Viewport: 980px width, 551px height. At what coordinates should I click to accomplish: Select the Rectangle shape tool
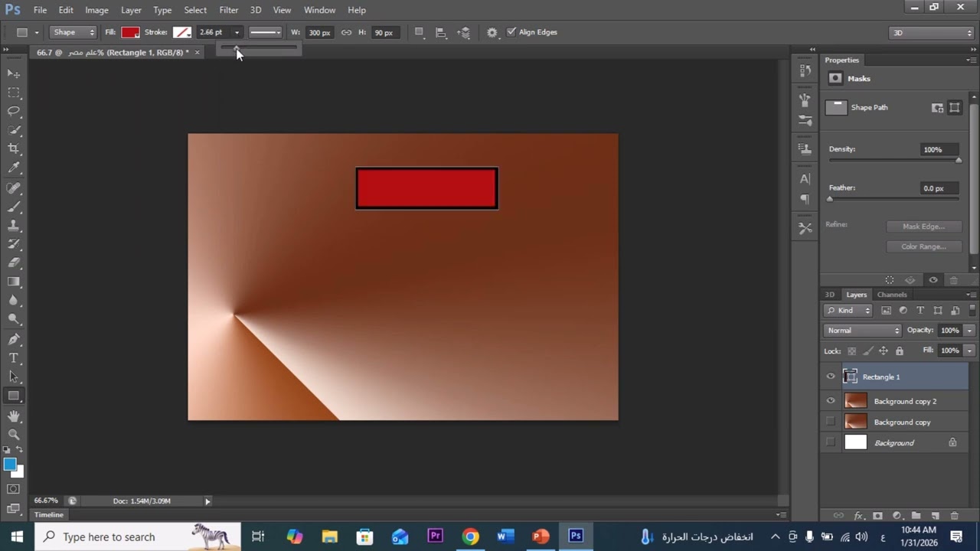click(x=14, y=396)
